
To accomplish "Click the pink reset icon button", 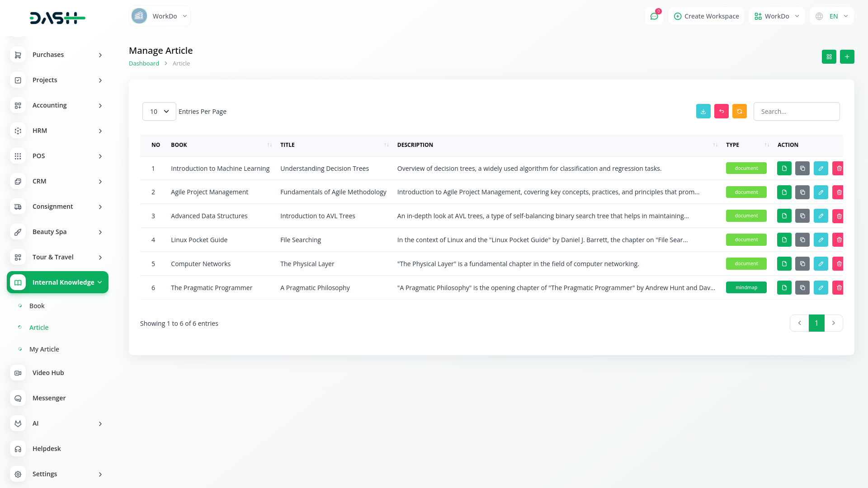I will [x=721, y=111].
